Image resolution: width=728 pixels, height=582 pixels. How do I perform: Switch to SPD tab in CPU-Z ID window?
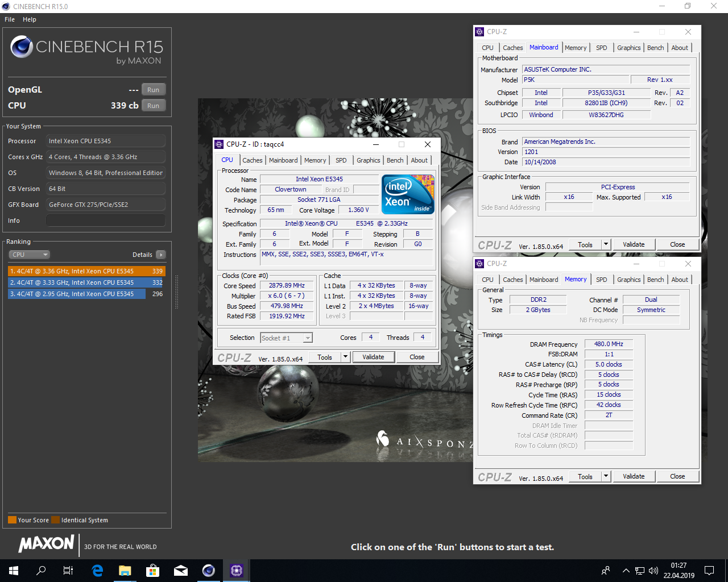(341, 160)
